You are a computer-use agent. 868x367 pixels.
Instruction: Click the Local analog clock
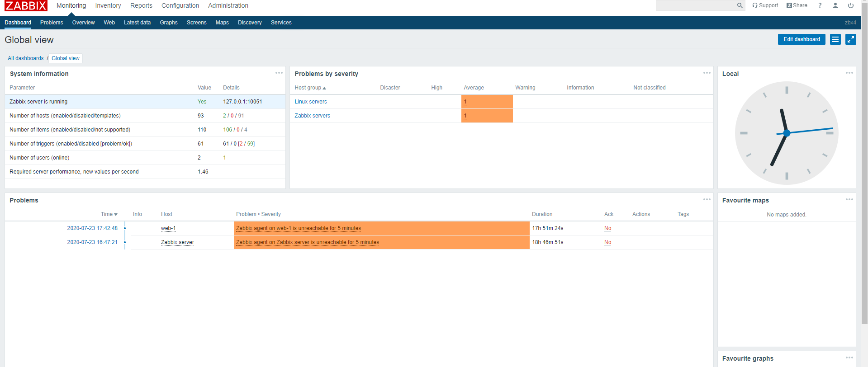click(787, 133)
